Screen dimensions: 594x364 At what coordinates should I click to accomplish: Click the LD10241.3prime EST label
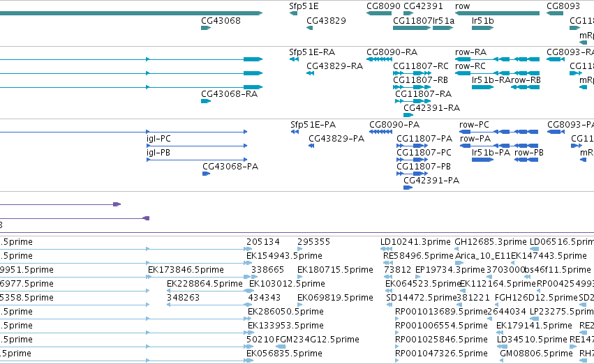[x=415, y=242]
